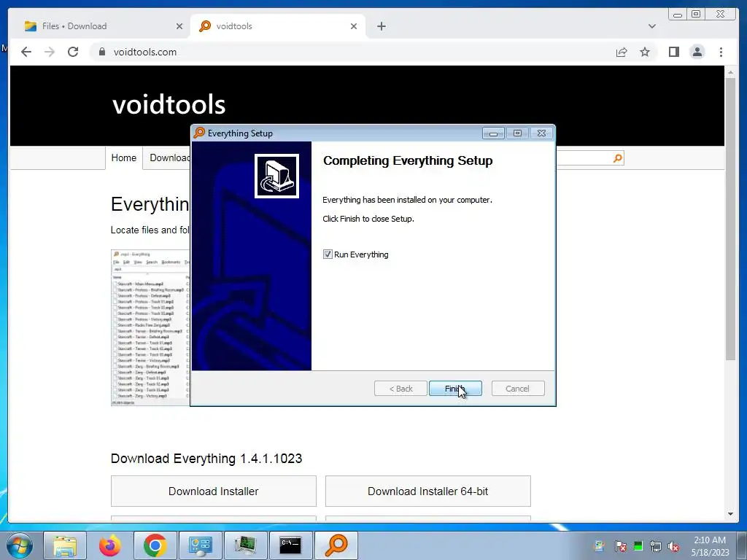
Task: Open the Everything screenshot thumbnail
Action: point(150,327)
